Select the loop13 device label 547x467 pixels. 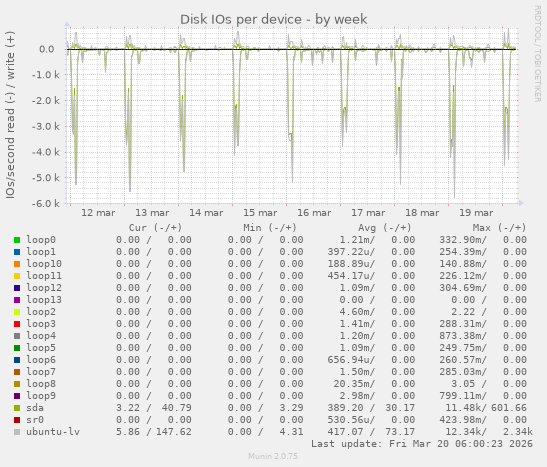[44, 300]
